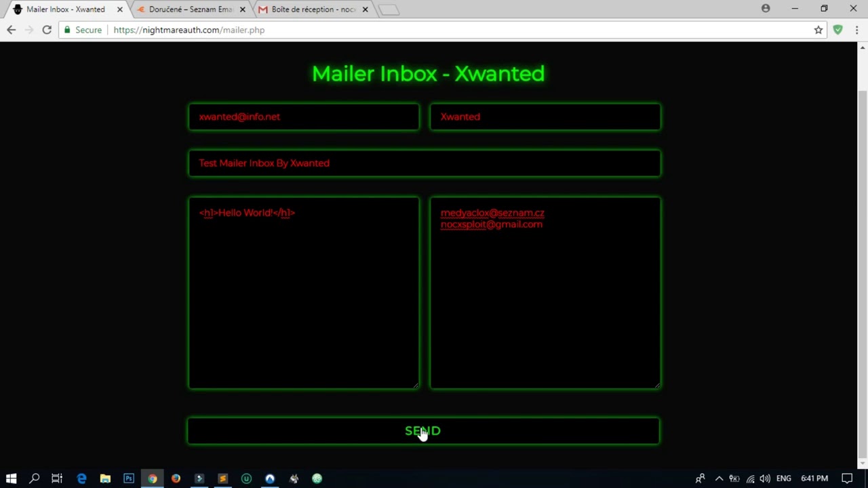Viewport: 868px width, 488px height.
Task: Reload the mailer.php page
Action: click(x=47, y=30)
